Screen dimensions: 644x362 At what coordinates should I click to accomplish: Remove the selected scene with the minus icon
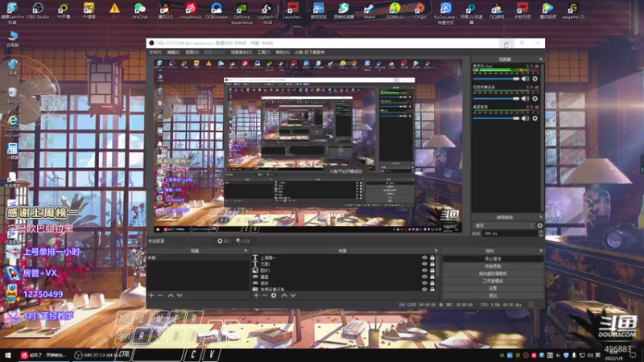[x=160, y=295]
